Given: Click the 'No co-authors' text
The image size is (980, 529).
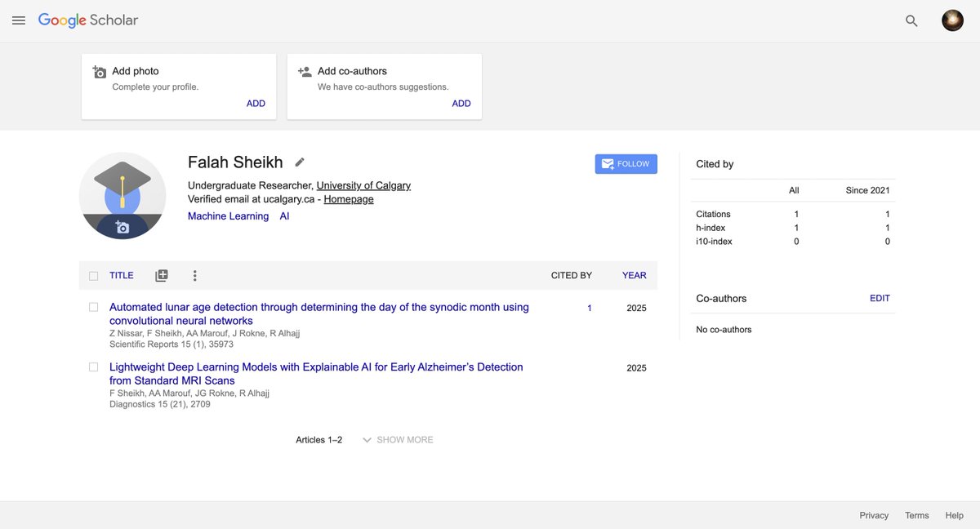Looking at the screenshot, I should tap(724, 330).
